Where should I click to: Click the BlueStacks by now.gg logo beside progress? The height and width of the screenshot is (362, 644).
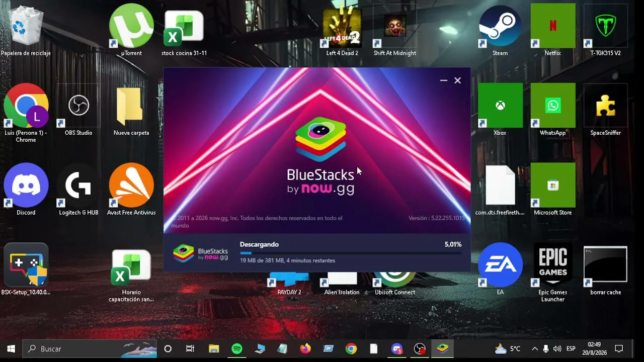click(200, 253)
